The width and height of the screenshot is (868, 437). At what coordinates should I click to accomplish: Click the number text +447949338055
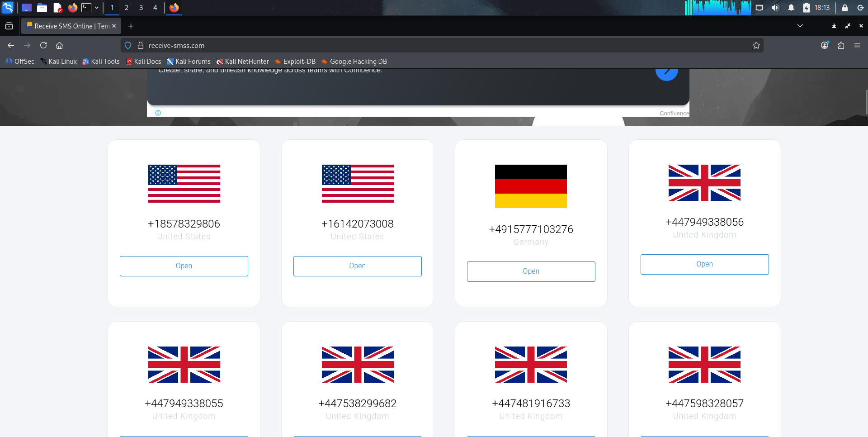coord(184,404)
